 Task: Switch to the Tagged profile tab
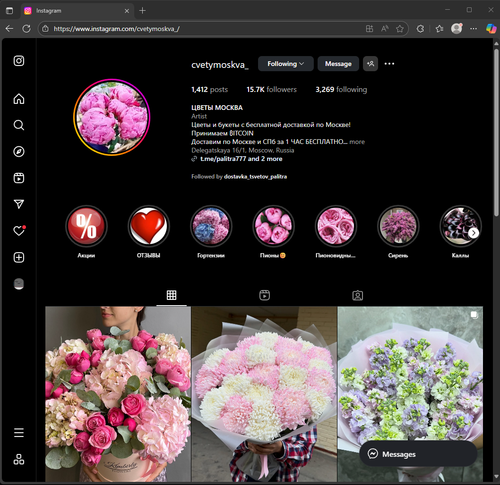358,295
